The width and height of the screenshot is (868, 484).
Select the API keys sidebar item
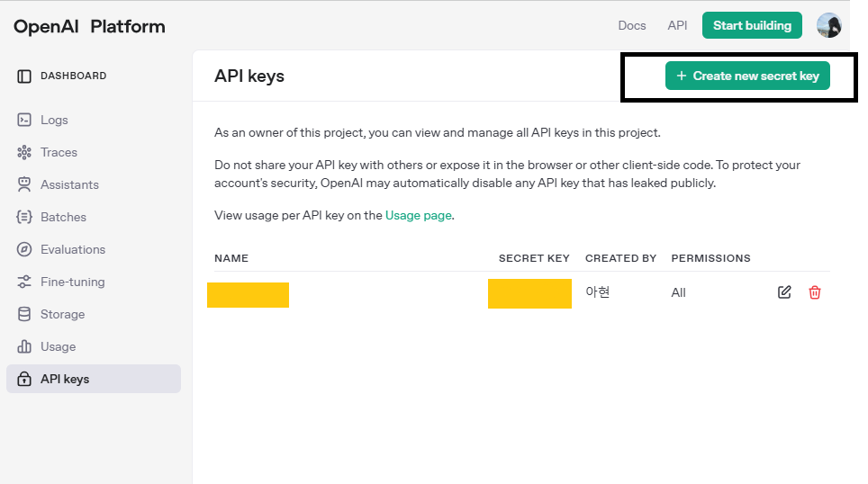94,379
